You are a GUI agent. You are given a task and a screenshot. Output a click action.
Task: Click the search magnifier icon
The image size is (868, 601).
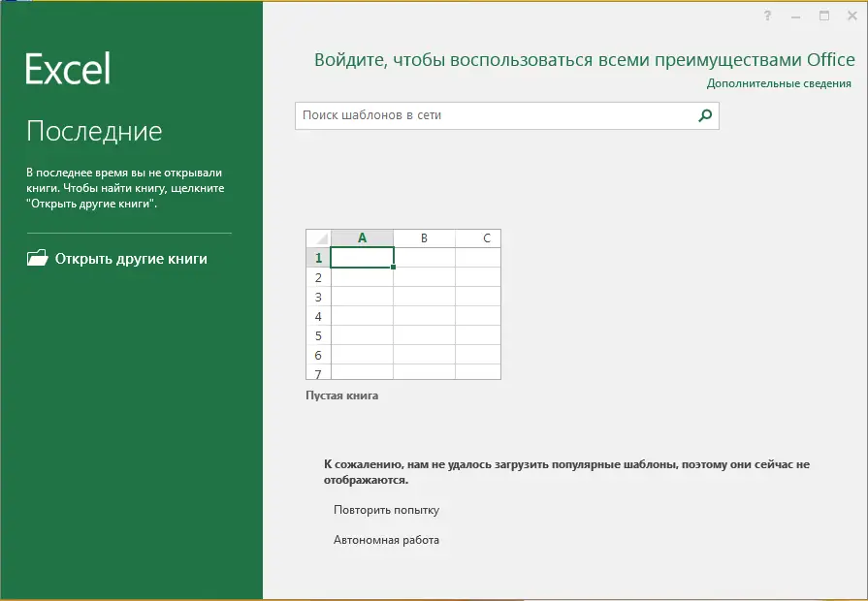click(x=705, y=115)
